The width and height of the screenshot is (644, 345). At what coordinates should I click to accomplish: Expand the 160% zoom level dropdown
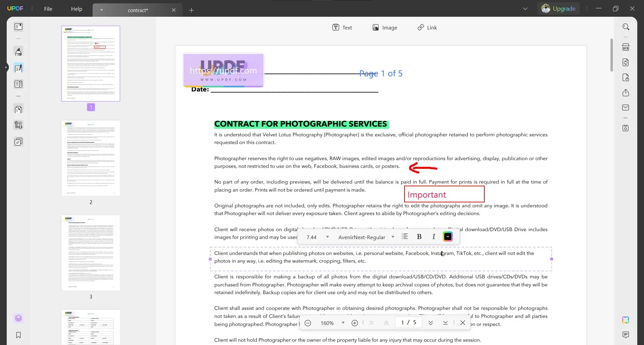[x=343, y=323]
